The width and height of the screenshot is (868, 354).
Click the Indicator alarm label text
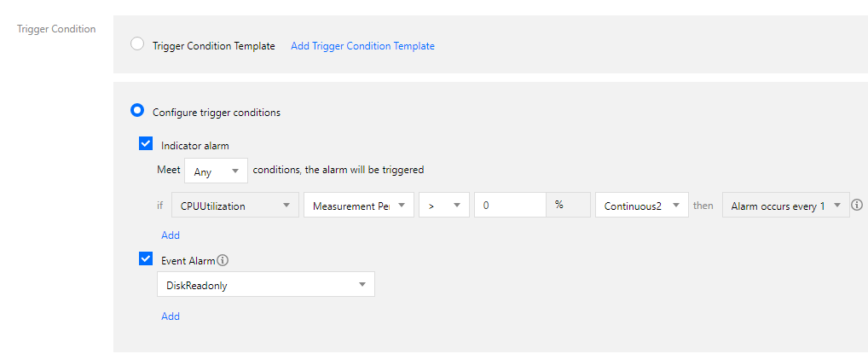coord(194,145)
